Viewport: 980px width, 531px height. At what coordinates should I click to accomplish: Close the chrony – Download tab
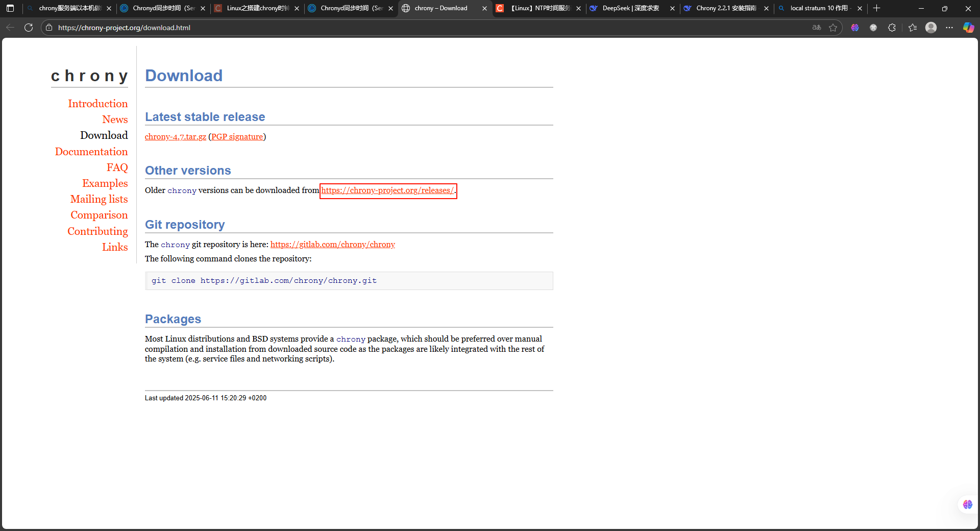[x=484, y=8]
